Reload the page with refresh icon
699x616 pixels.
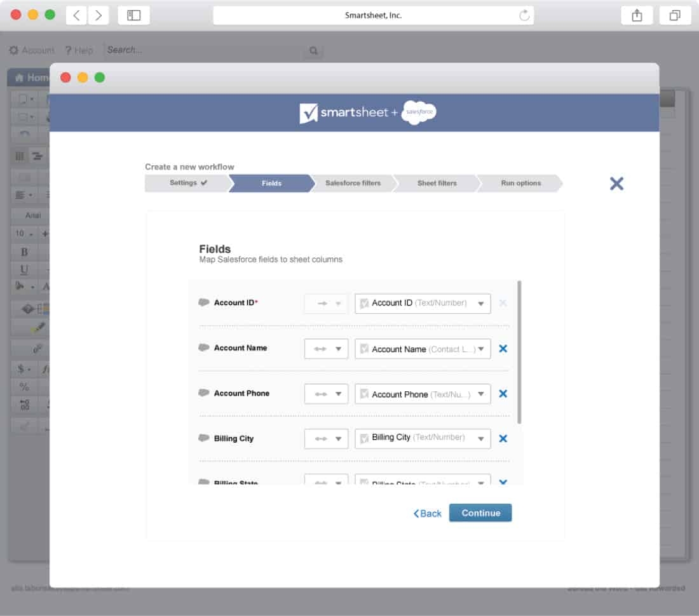[x=524, y=15]
